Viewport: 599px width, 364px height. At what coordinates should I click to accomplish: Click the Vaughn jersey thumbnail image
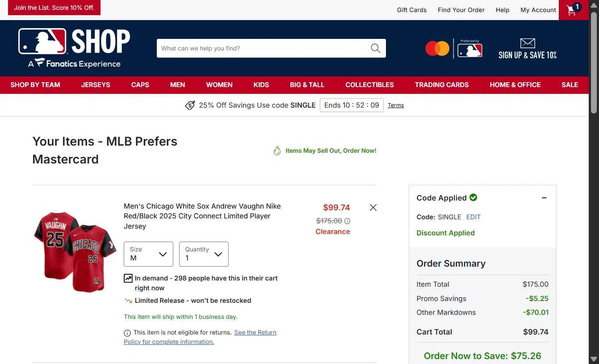tap(74, 252)
